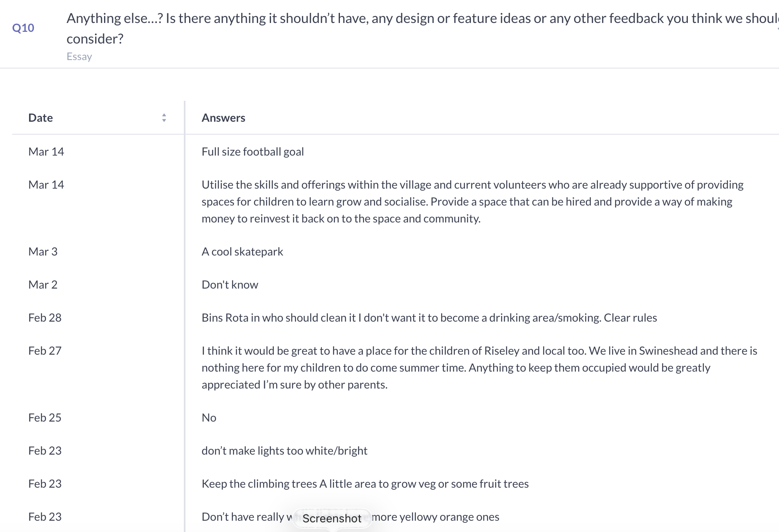Select the "don't make lights too white/bright" answer
The image size is (779, 532).
tap(284, 451)
